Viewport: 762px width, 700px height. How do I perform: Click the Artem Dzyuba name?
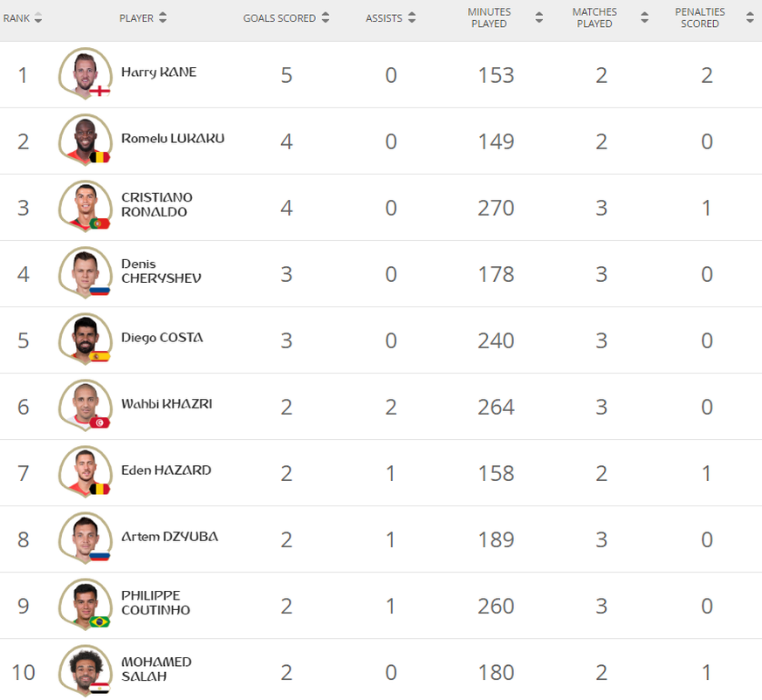pyautogui.click(x=169, y=537)
